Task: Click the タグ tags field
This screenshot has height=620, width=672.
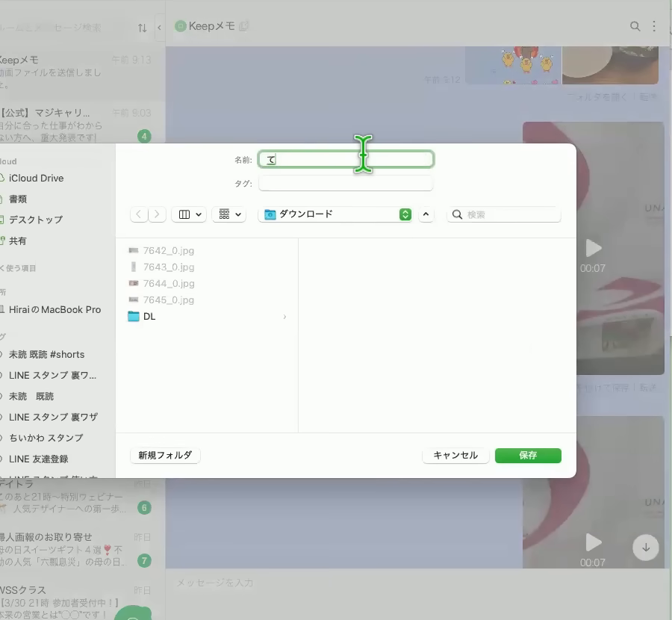Action: pyautogui.click(x=346, y=184)
